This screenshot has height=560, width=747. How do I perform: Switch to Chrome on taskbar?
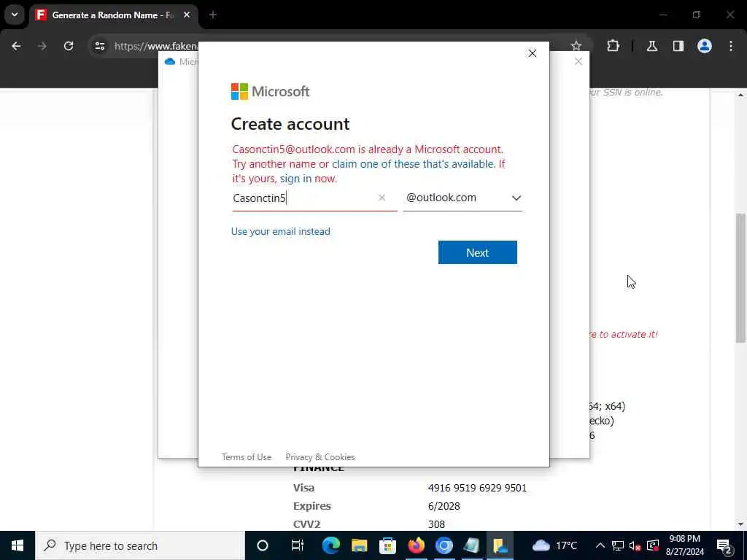444,545
